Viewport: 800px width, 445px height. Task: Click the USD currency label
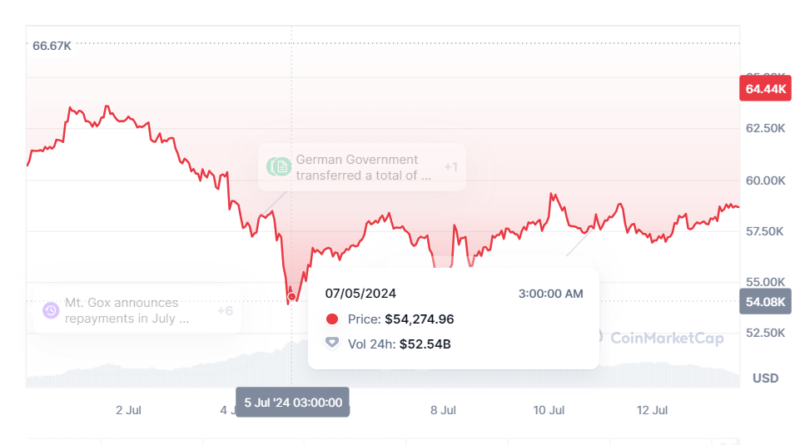point(765,378)
